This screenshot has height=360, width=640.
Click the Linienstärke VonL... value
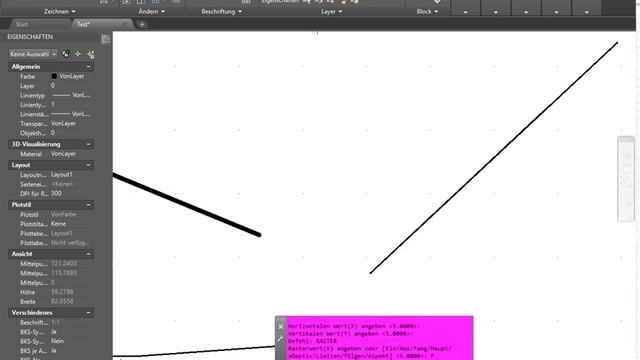click(72, 114)
